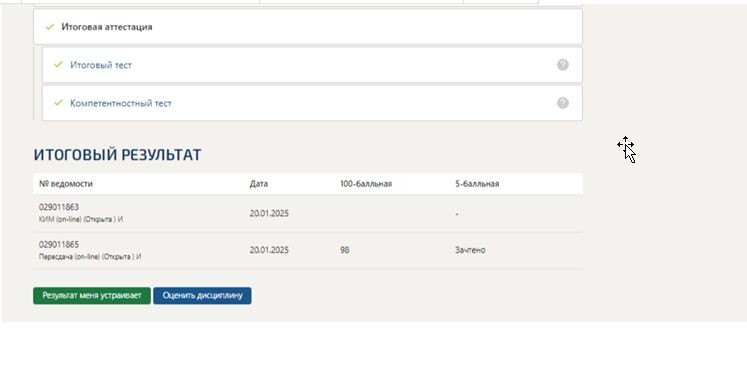This screenshot has width=747, height=391.
Task: Click checkmark beside Итоговый тест
Action: click(59, 64)
